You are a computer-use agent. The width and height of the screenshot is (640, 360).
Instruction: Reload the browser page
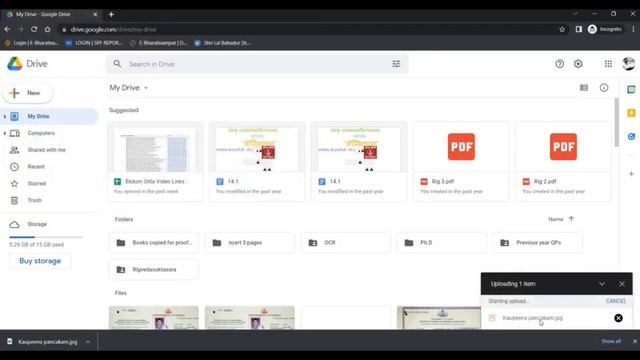[x=34, y=29]
